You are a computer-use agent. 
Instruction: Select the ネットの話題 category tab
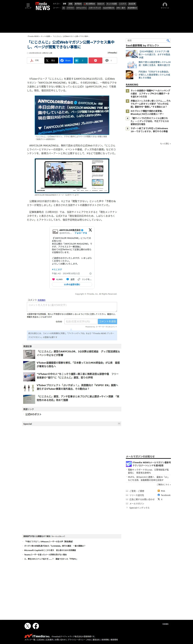point(112,4)
